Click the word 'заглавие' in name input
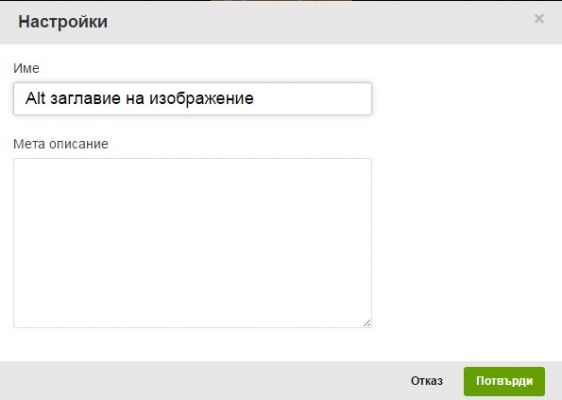This screenshot has height=400, width=562. (85, 99)
